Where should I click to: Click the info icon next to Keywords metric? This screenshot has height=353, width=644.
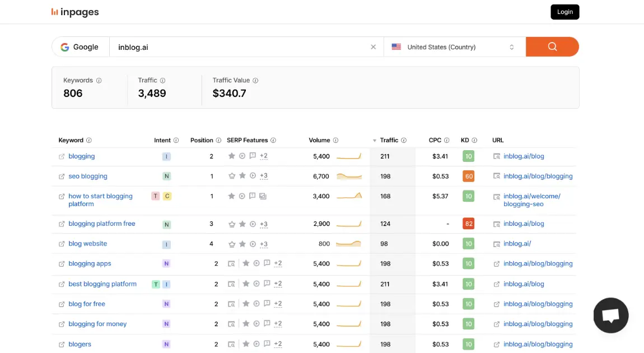point(100,80)
